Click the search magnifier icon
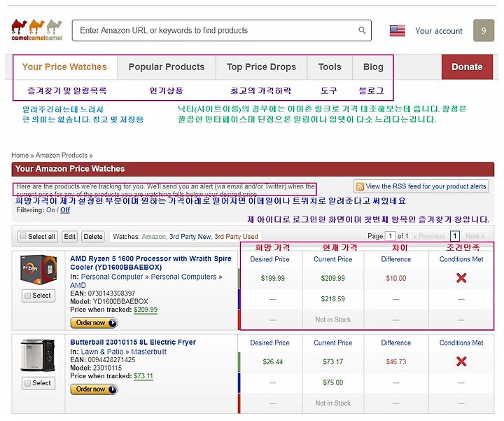This screenshot has width=504, height=421. (362, 30)
